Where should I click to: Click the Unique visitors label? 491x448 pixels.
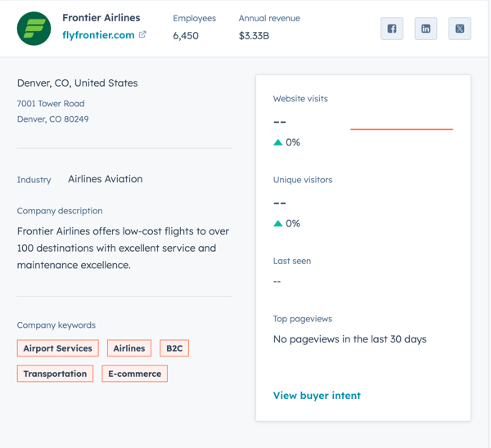[x=303, y=180]
